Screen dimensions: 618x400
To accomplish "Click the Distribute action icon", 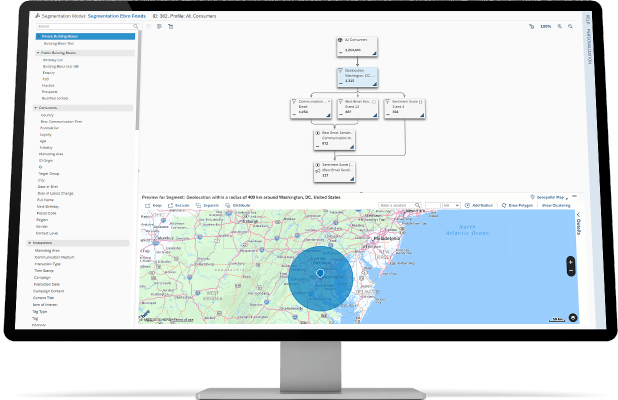I will (x=227, y=205).
